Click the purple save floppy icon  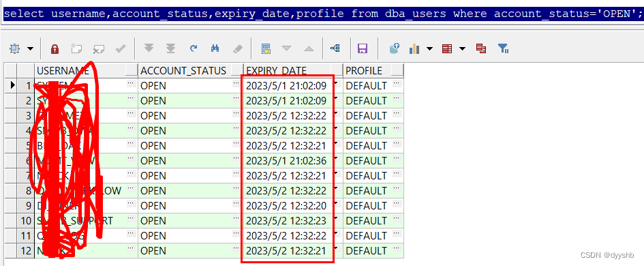[363, 49]
